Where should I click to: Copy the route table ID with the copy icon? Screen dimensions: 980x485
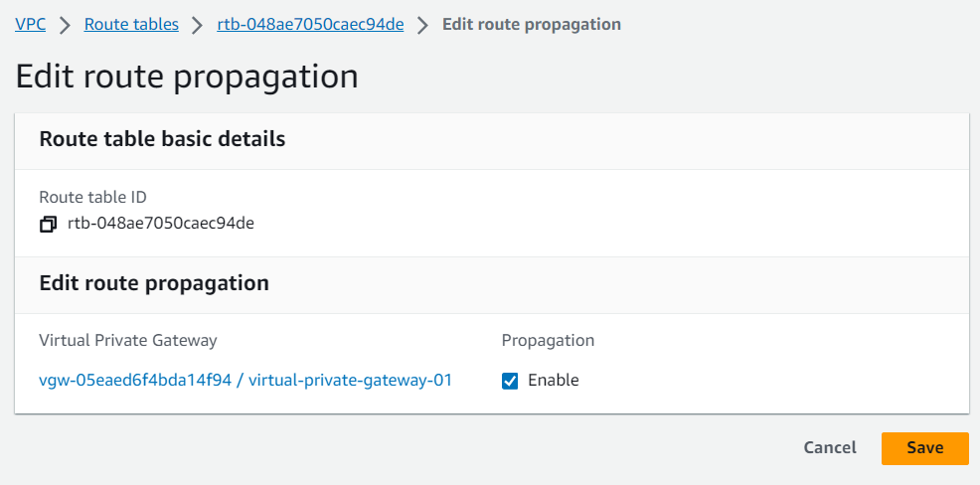48,224
